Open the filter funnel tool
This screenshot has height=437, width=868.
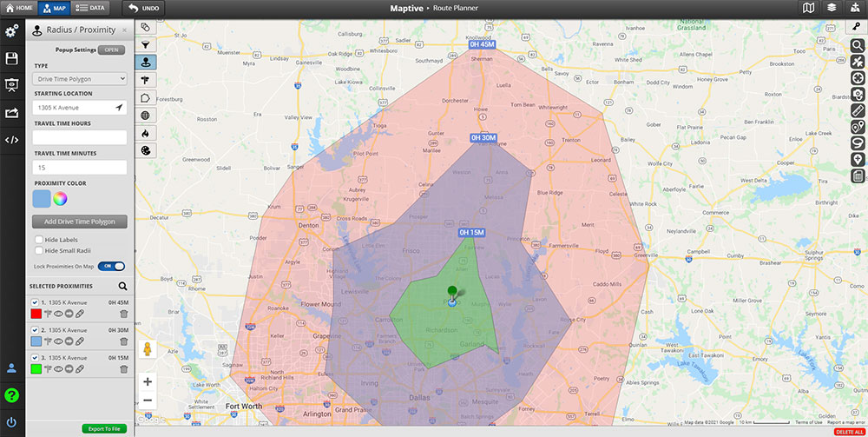(x=146, y=44)
